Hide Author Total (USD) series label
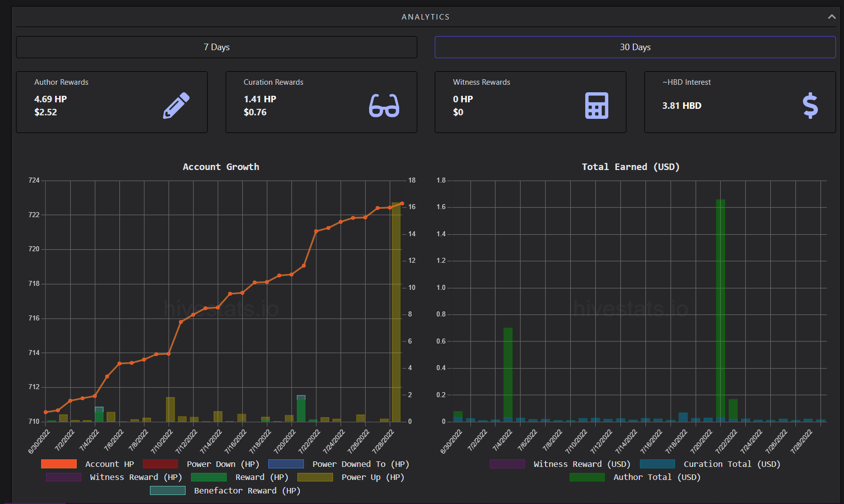Screen dimensions: 844x504 (657, 477)
